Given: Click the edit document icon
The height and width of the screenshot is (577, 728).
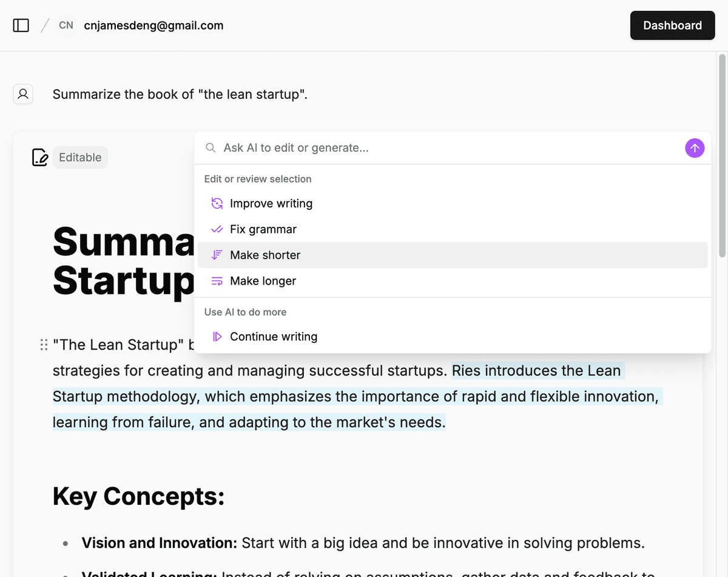Looking at the screenshot, I should (40, 157).
